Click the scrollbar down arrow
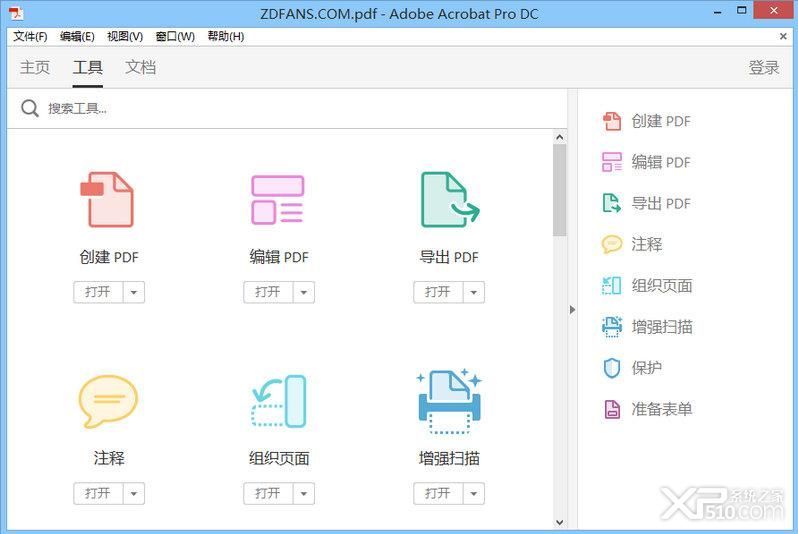Viewport: 798px width, 534px height. point(559,522)
